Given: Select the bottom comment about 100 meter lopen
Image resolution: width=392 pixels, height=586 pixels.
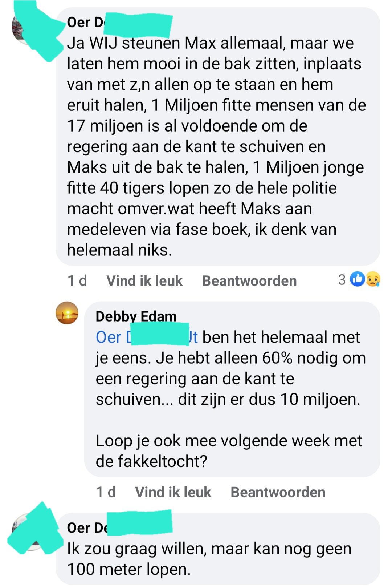Looking at the screenshot, I should click(218, 549).
